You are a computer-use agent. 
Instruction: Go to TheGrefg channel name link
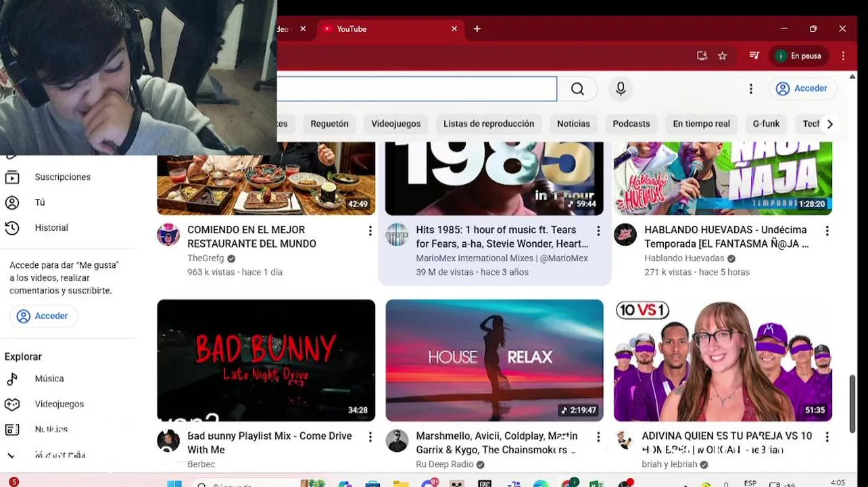click(x=206, y=258)
